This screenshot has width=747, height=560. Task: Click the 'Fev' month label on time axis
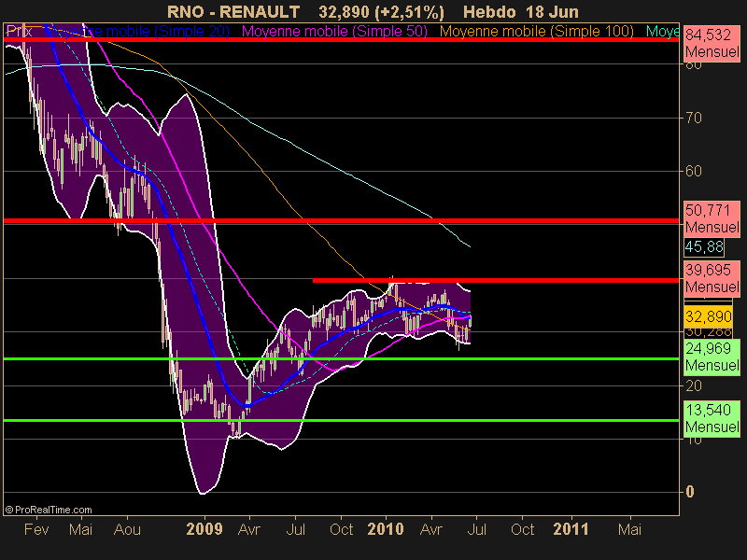coord(36,529)
